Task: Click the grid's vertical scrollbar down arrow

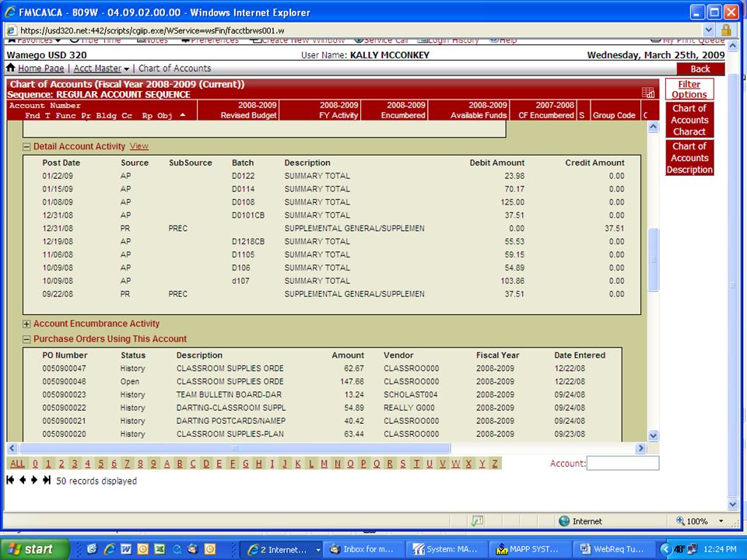Action: pos(653,436)
